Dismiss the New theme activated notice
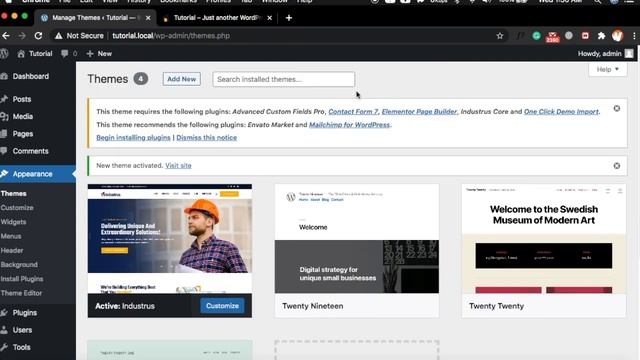Screen dimensions: 640x360 [x=617, y=166]
